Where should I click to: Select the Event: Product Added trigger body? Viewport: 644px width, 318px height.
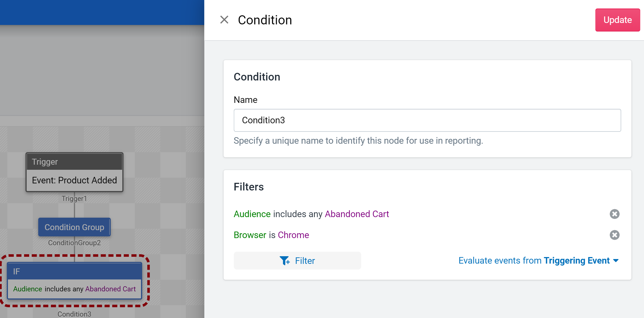point(74,180)
